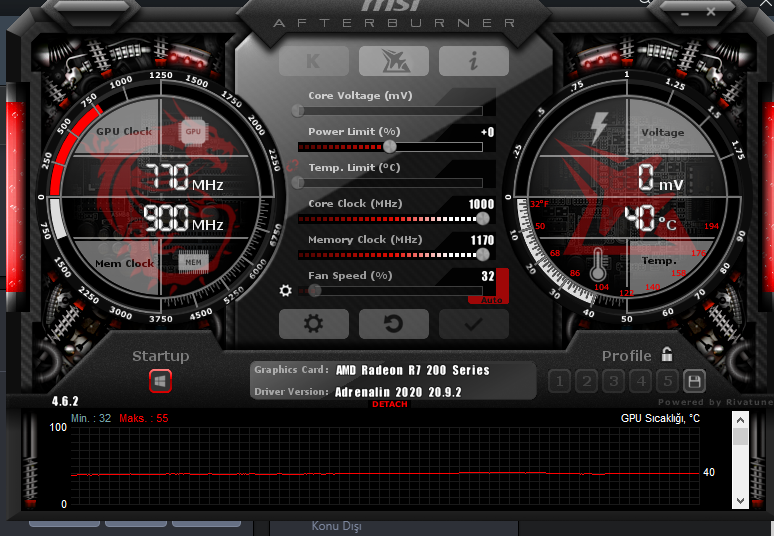Screen dimensions: 774x536
Task: Click the Fan Speed slider handle
Action: (315, 291)
